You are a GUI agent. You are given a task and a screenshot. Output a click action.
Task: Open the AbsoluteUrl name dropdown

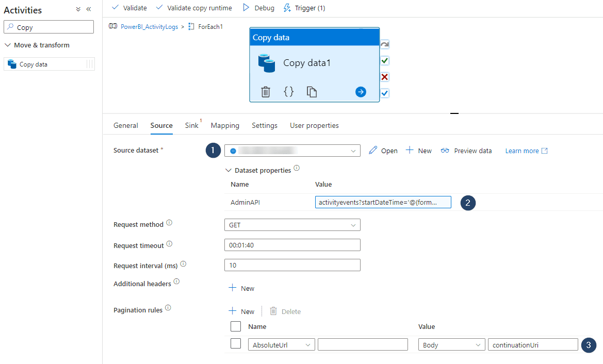[282, 345]
